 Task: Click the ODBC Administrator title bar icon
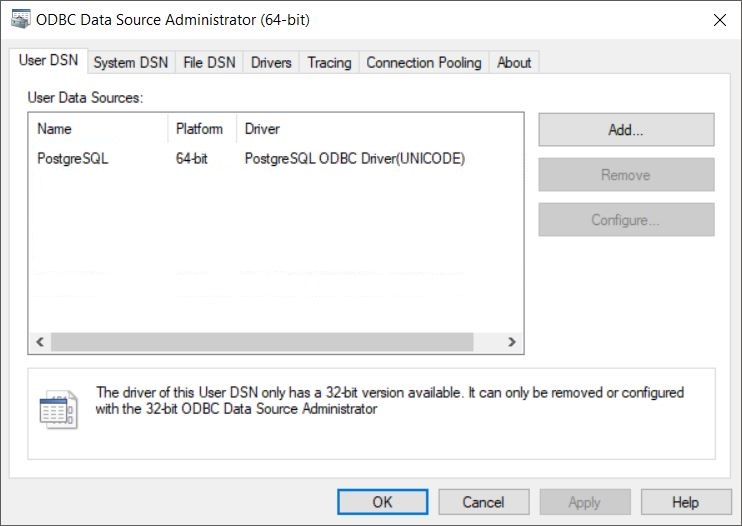(x=19, y=19)
